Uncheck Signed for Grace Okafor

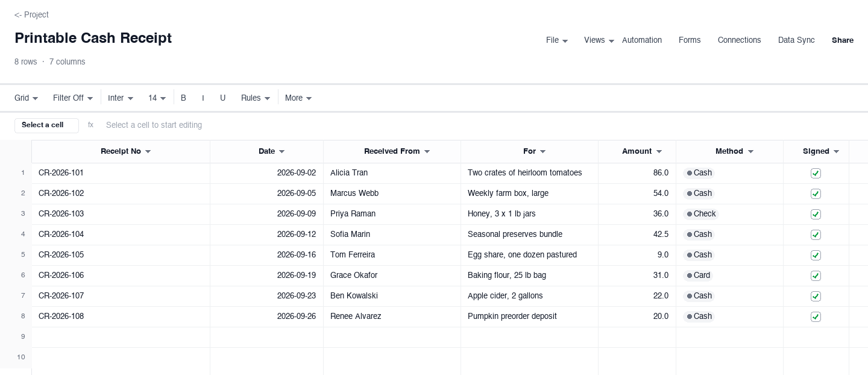(x=816, y=276)
